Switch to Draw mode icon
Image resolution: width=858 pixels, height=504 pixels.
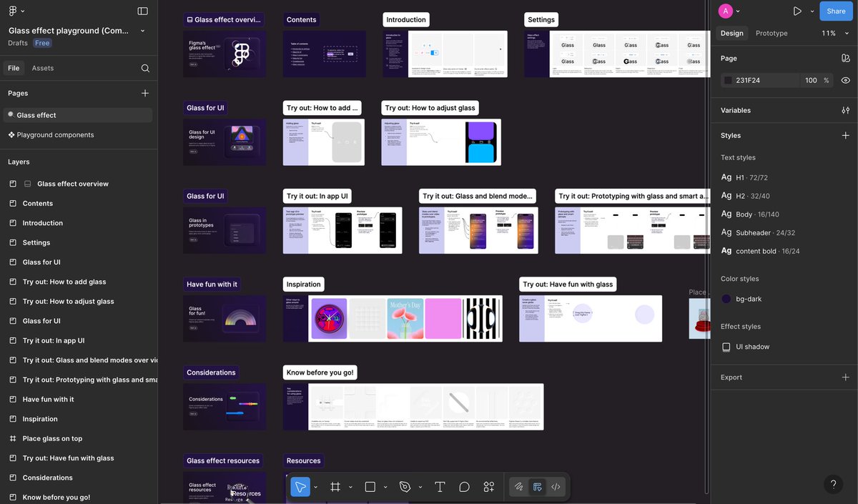(x=519, y=487)
